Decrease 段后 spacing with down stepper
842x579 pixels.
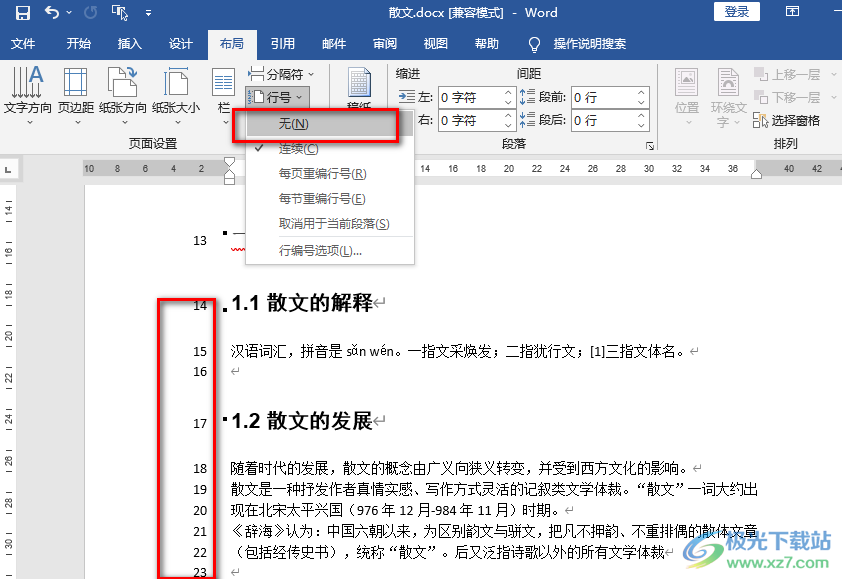[641, 125]
